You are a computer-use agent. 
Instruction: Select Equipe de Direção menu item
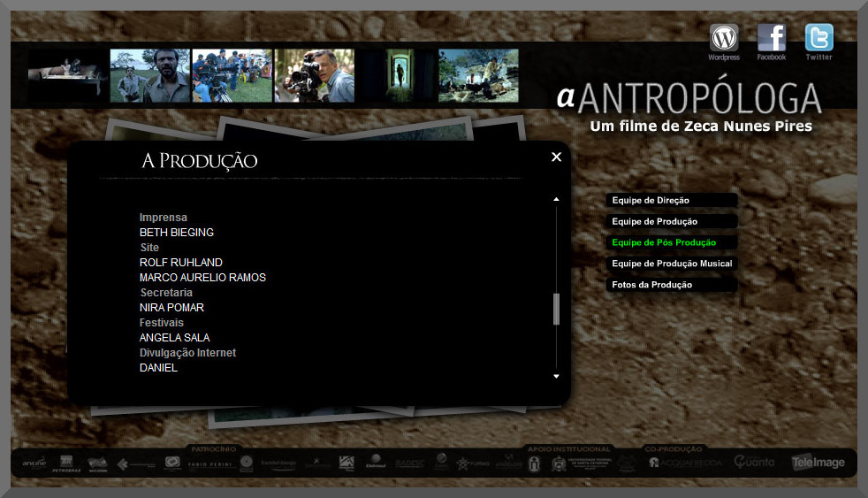pos(672,200)
